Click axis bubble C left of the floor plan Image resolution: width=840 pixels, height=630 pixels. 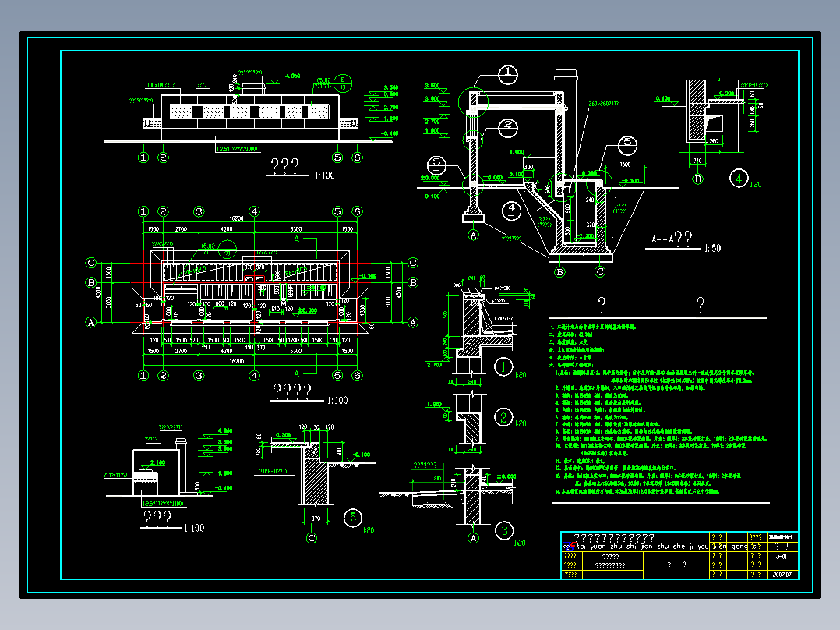coord(90,263)
